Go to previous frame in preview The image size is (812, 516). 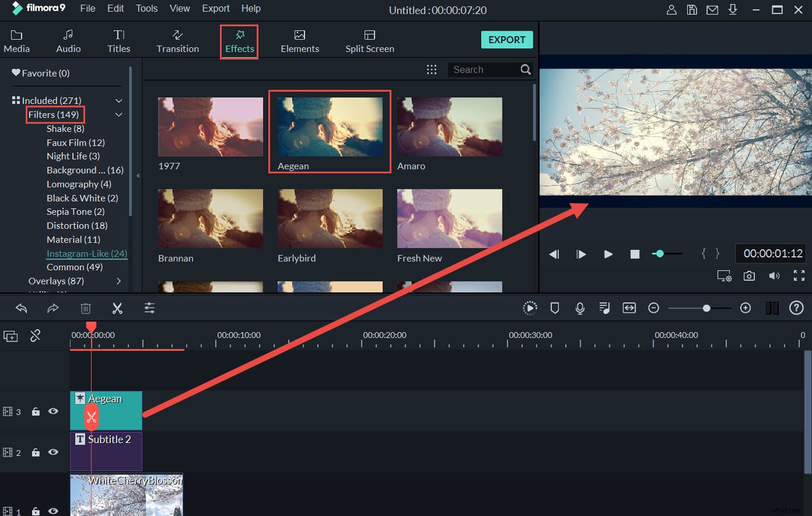554,254
